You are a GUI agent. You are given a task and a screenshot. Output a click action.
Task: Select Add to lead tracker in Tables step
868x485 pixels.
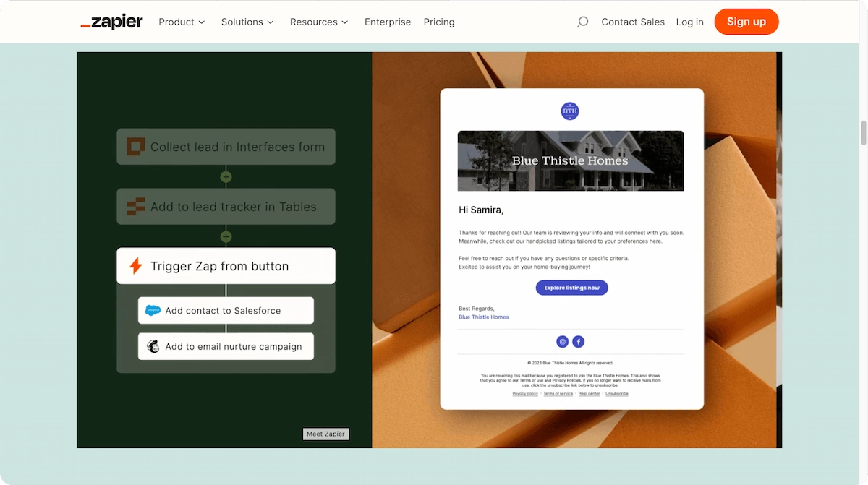coord(226,207)
